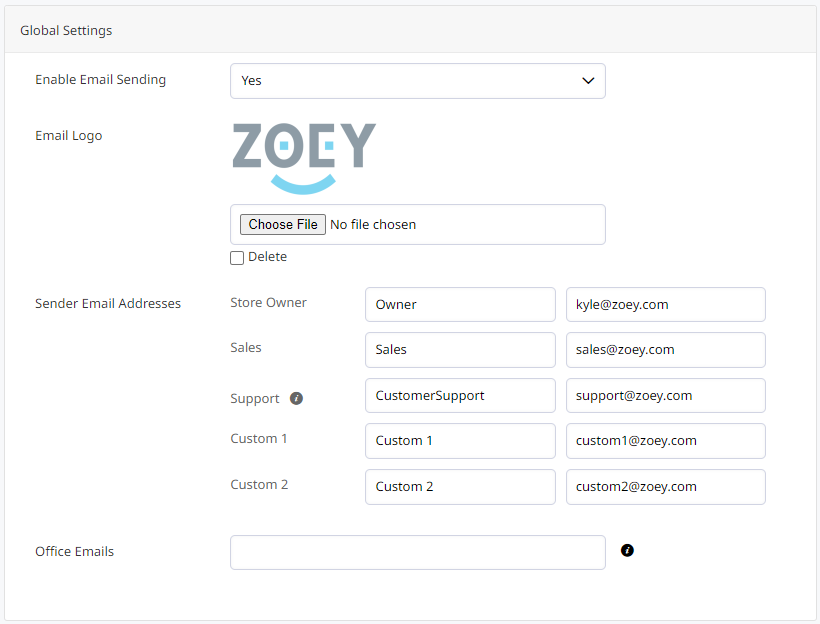
Task: Click the Store Owner row label
Action: 268,303
